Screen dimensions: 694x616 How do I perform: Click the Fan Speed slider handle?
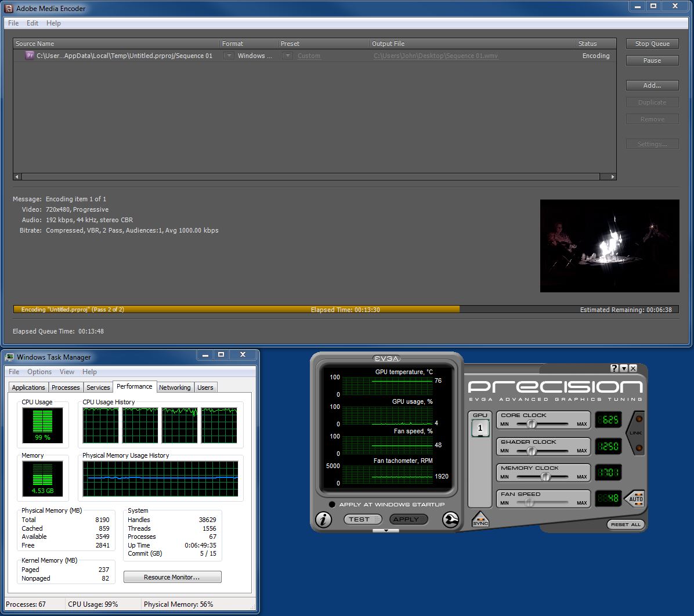tap(529, 503)
